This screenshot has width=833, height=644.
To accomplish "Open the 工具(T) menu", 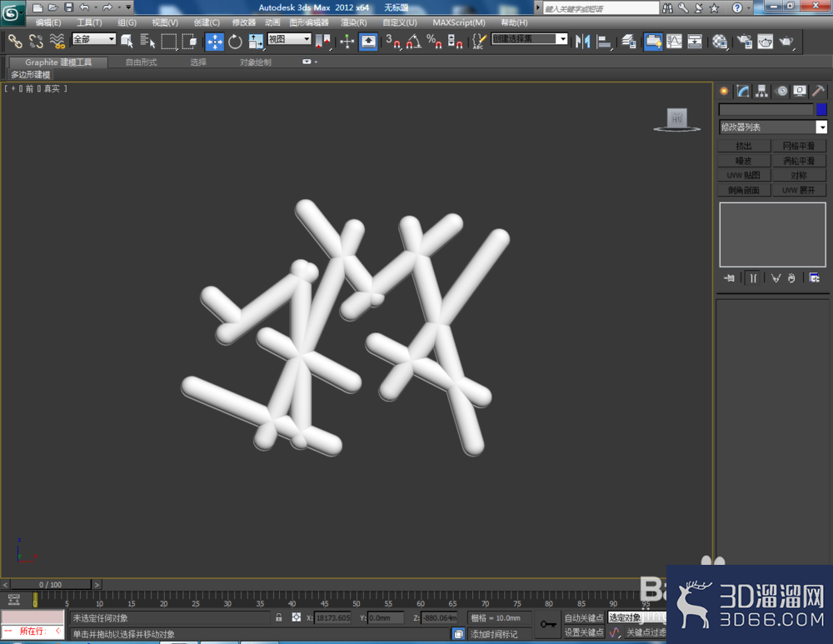I will point(89,22).
